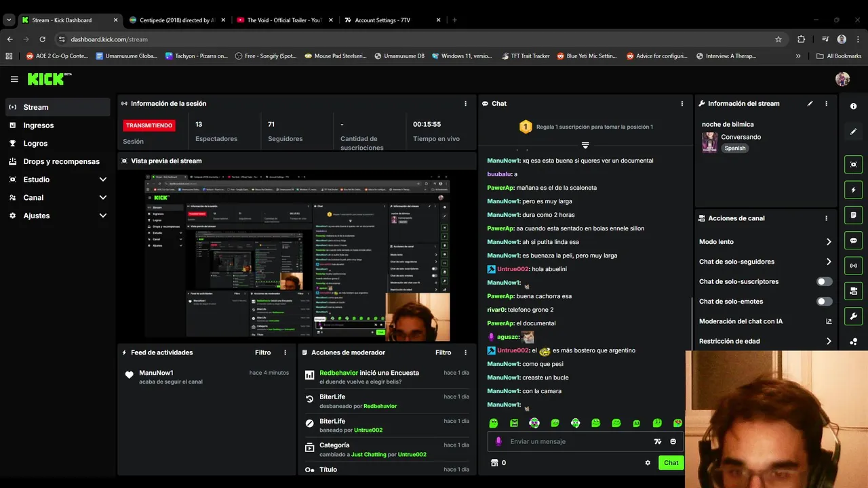Click the scroll-to-bottom arrow in chat
Image resolution: width=868 pixels, height=488 pixels.
(585, 145)
